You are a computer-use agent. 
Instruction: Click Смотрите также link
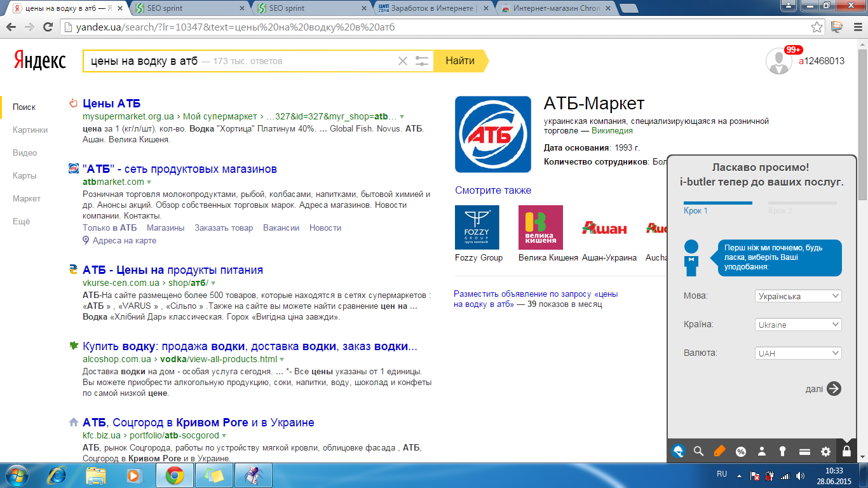(x=493, y=190)
